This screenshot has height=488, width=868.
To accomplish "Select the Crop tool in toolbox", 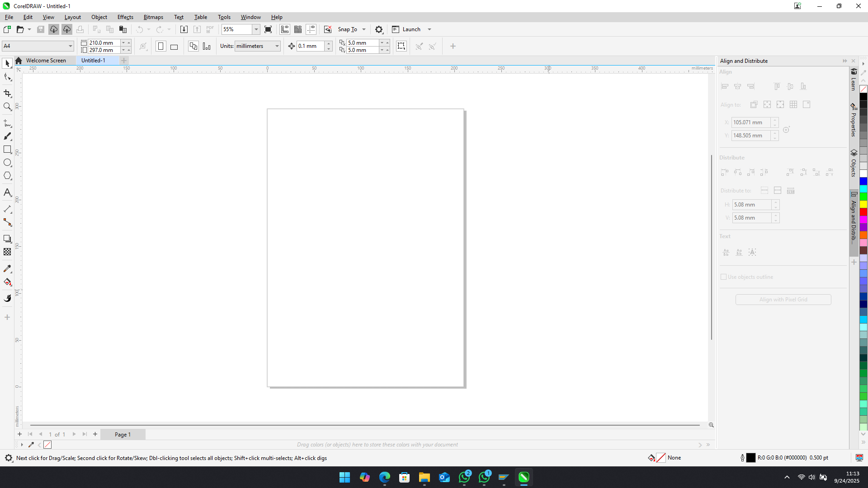I will tap(7, 94).
